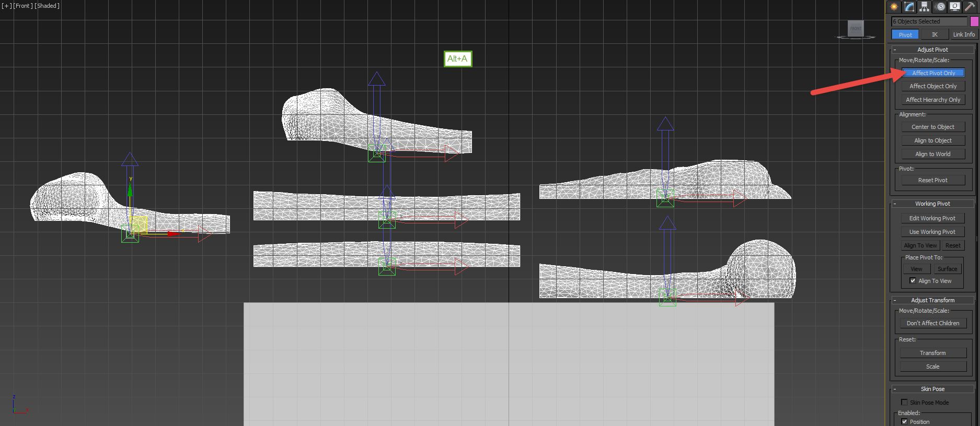Collapse the Skin Pose rollout
The height and width of the screenshot is (426, 980).
coord(933,389)
